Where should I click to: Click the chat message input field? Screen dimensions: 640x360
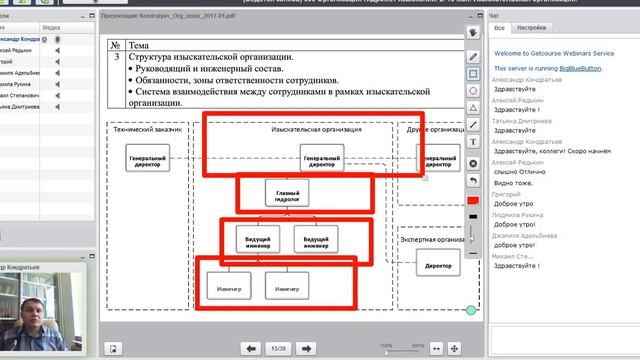click(x=565, y=340)
